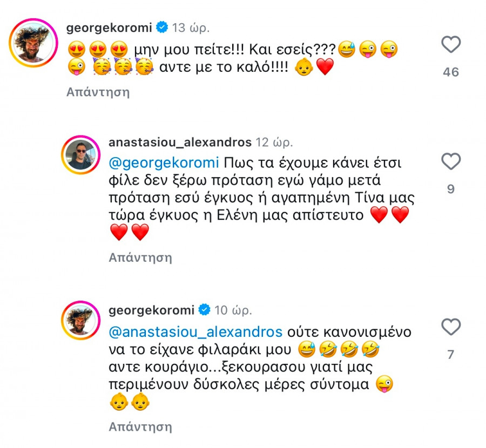Screen dimensions: 486x448
Task: Reply to anastasiou_alexandros's comment via Απάντηση
Action: (140, 257)
